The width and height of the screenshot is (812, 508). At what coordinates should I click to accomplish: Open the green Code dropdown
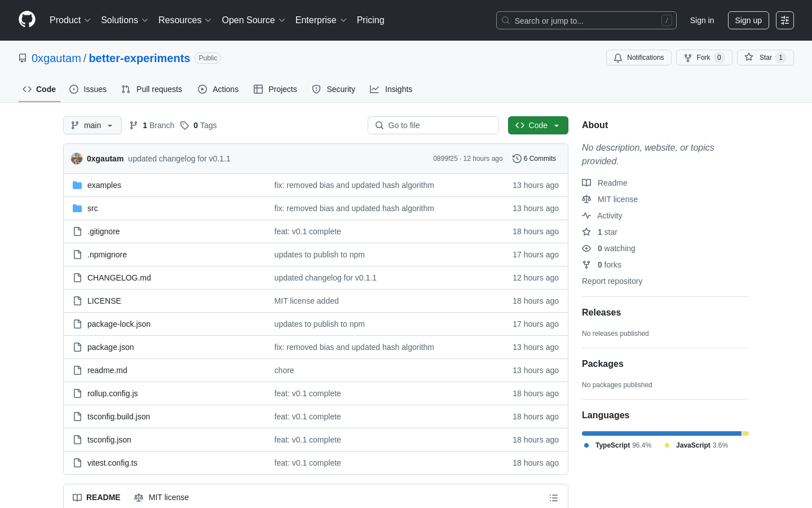(538, 125)
